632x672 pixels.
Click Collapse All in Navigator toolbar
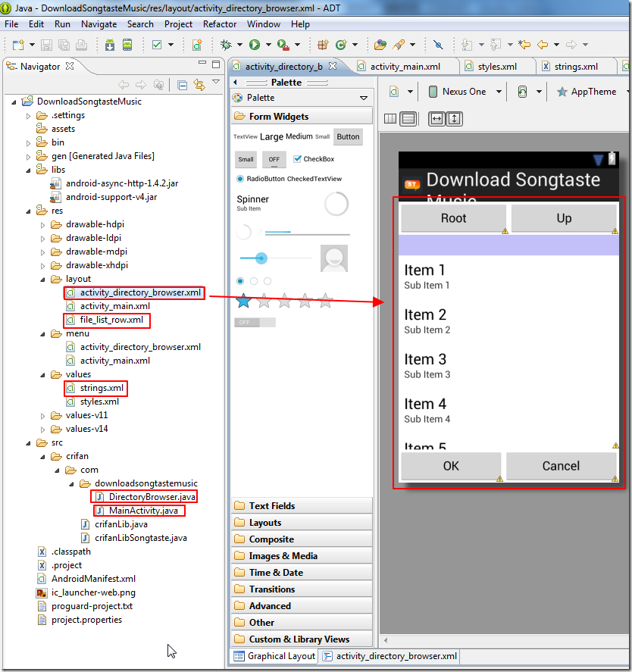[182, 85]
